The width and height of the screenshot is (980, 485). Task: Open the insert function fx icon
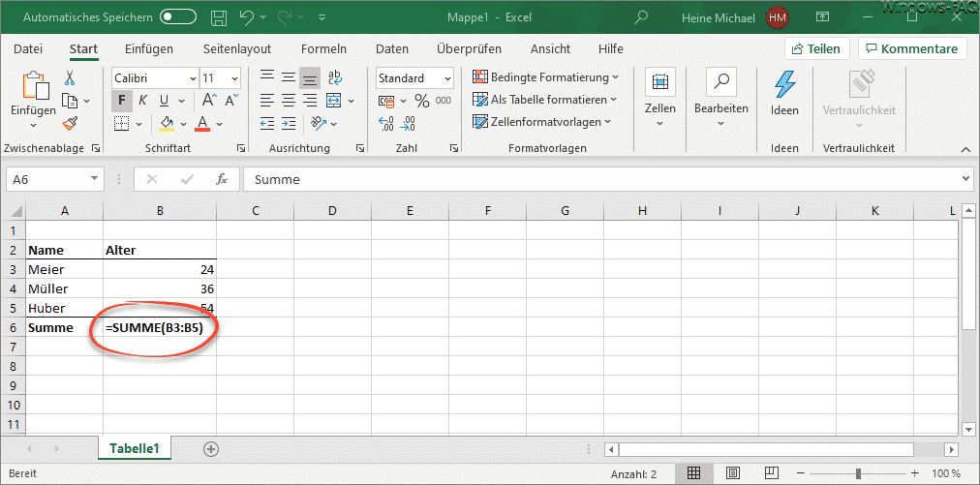[221, 180]
